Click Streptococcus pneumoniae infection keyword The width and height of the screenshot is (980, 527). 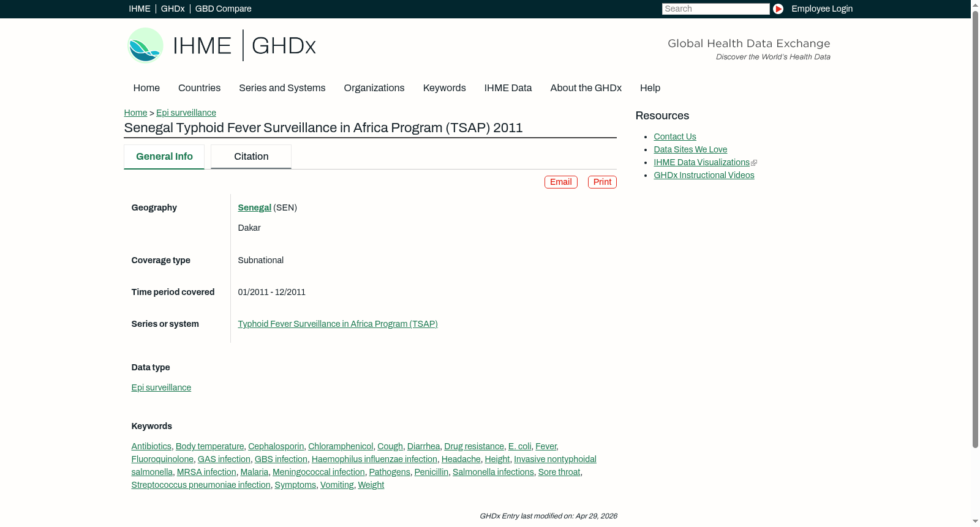pos(201,485)
